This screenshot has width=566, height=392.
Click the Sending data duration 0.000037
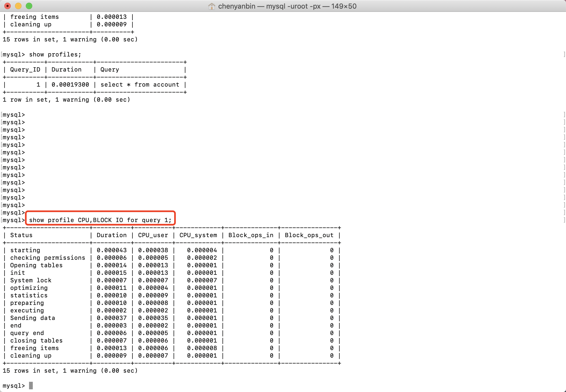point(112,318)
